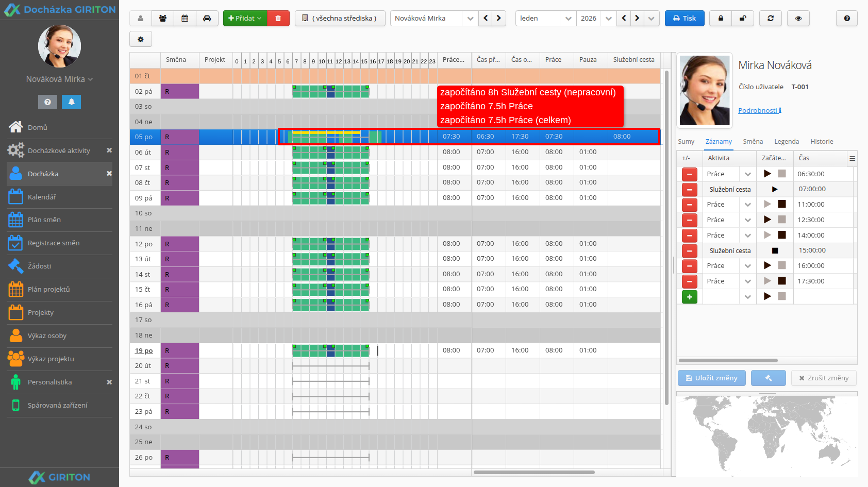868x487 pixels.
Task: Go to next person with right arrow
Action: [499, 19]
